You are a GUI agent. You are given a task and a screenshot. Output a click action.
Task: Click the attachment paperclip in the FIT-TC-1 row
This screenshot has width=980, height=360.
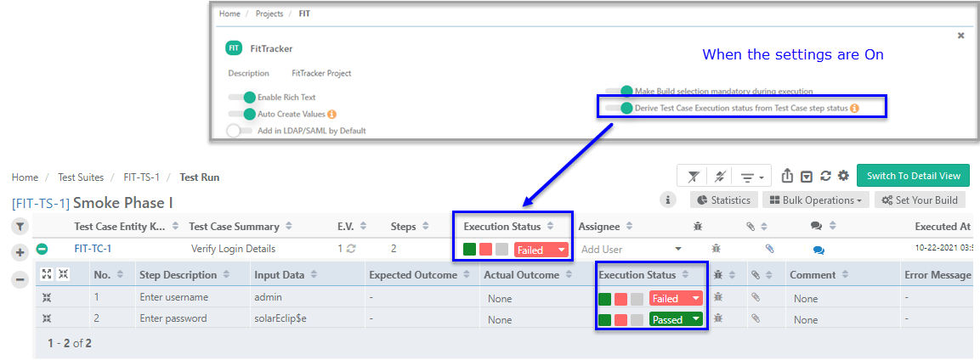pos(769,248)
